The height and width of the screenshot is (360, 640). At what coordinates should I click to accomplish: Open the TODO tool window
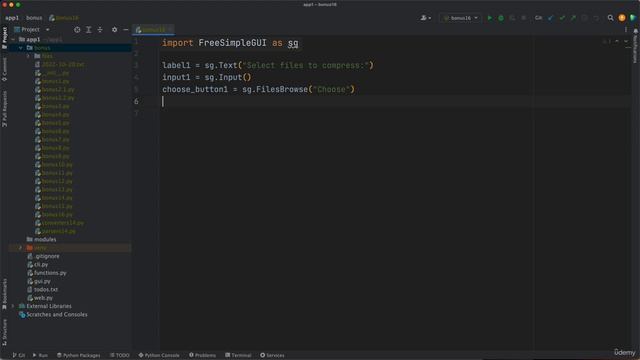pyautogui.click(x=120, y=356)
